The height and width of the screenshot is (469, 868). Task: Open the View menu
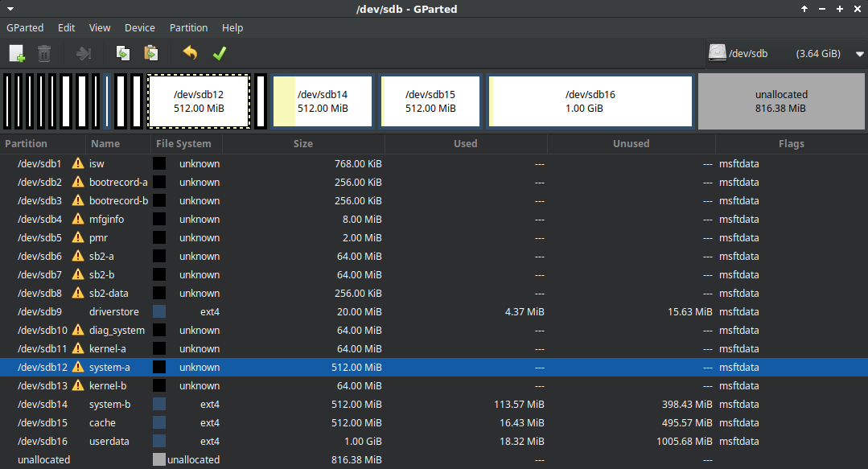click(x=100, y=27)
